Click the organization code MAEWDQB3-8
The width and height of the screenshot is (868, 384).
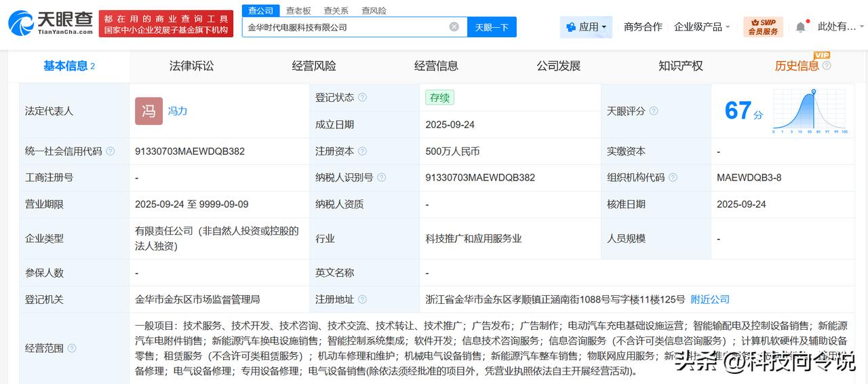(749, 178)
